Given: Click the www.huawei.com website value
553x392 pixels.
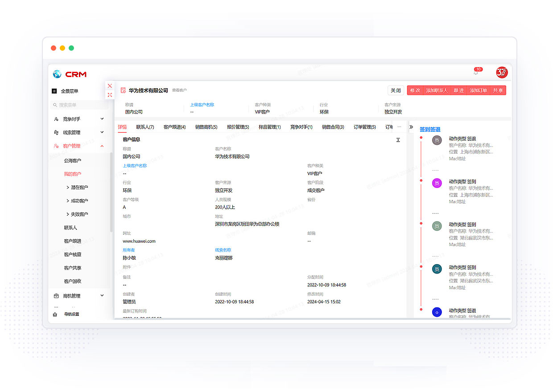Looking at the screenshot, I should pyautogui.click(x=139, y=241).
